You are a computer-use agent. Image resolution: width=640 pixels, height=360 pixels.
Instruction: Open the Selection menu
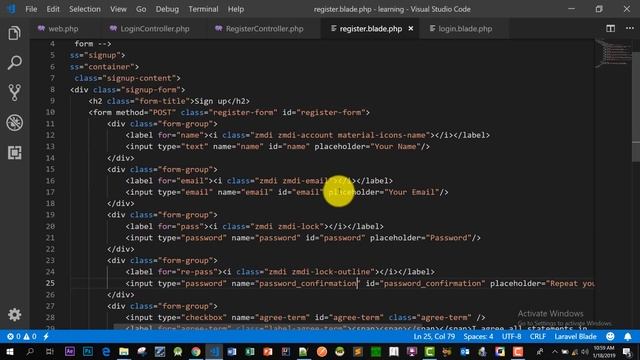84,9
